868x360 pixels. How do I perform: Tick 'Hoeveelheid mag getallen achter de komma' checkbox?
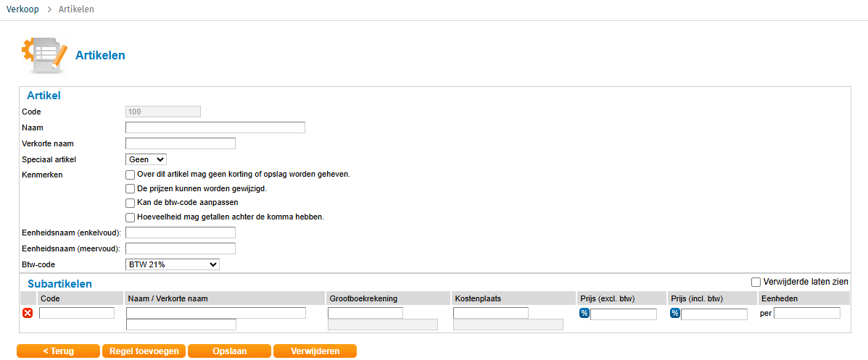click(130, 217)
